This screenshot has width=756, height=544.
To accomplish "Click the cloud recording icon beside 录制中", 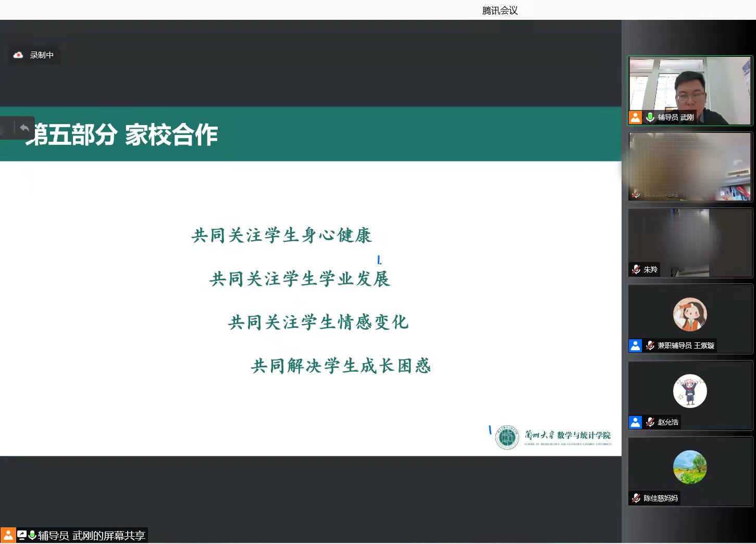I will pos(18,55).
